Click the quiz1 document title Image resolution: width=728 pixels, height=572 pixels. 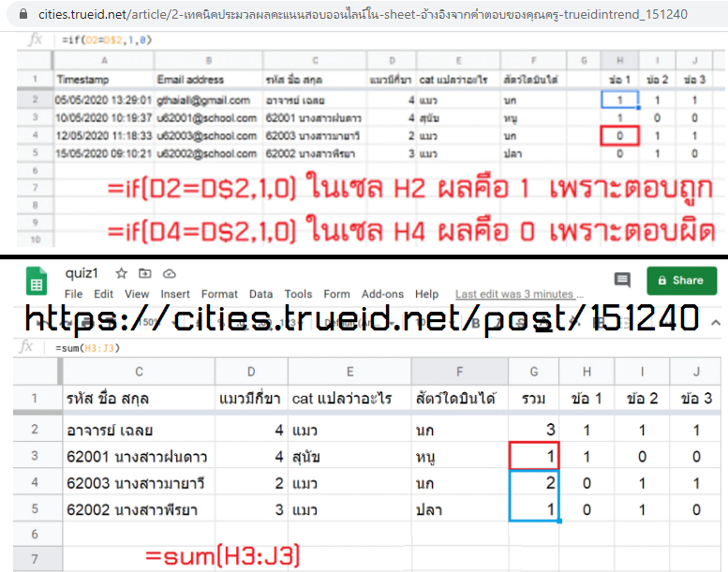[82, 273]
